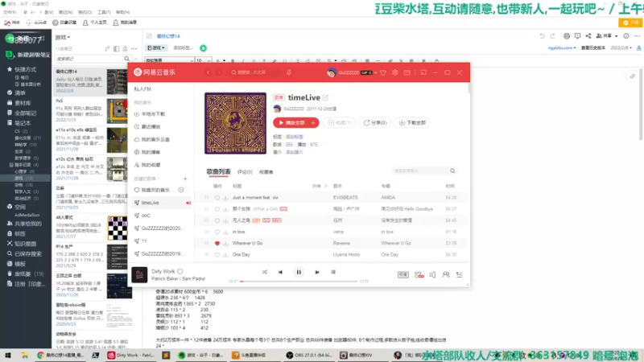Screen dimensions: 644x362
Task: Open the skin theme shirt icon
Action: pyautogui.click(x=383, y=72)
